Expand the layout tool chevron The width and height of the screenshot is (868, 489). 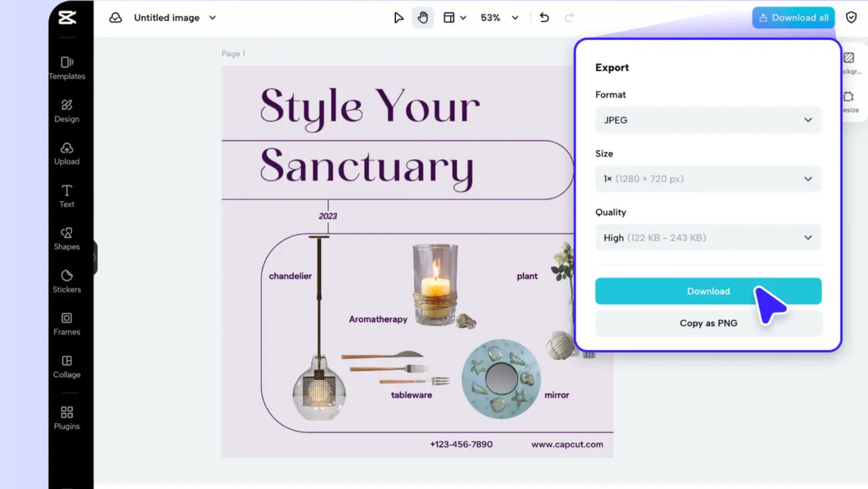(463, 17)
